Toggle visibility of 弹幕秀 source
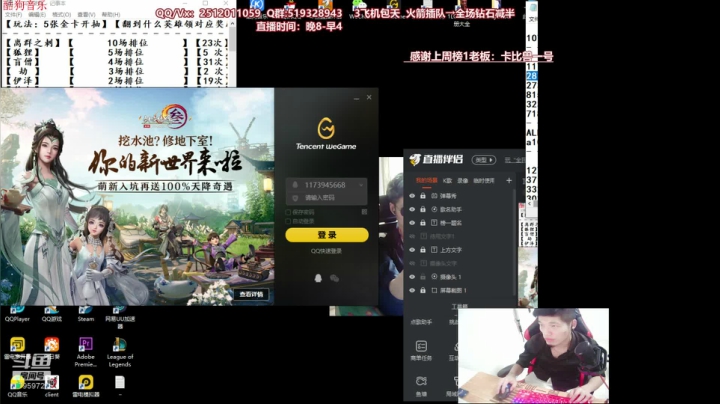The width and height of the screenshot is (720, 404). tap(412, 196)
